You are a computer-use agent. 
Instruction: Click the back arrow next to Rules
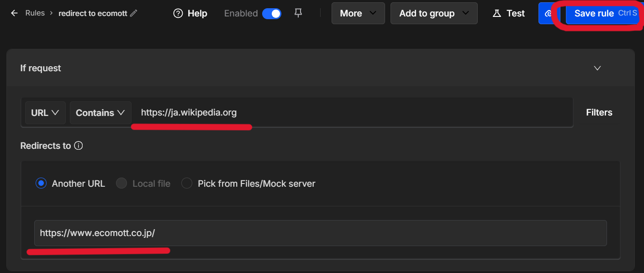pos(15,13)
